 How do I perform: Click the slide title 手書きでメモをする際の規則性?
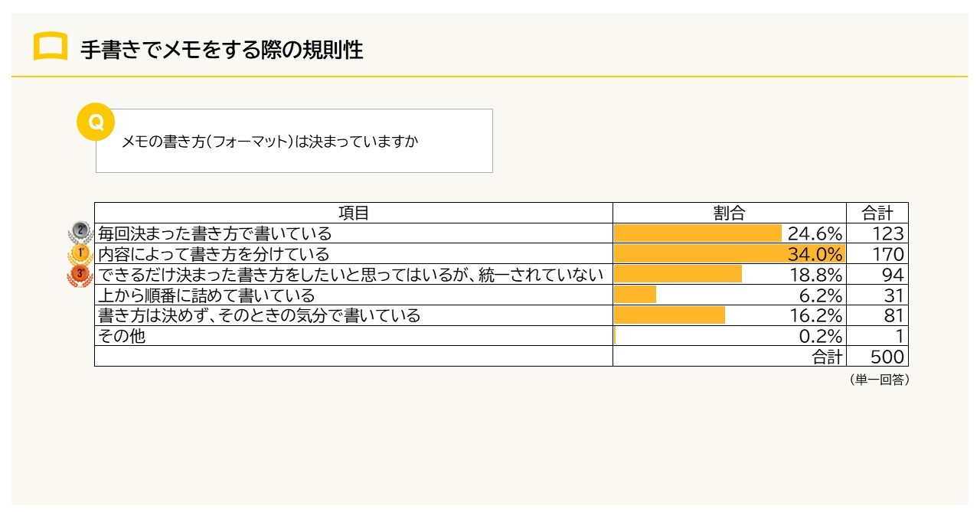point(221,50)
